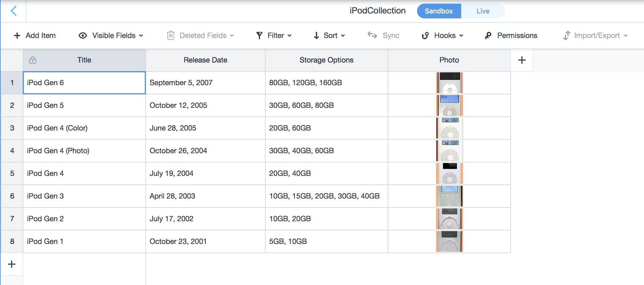The height and width of the screenshot is (285, 644).
Task: Toggle Visible Fields eye icon
Action: [x=83, y=36]
